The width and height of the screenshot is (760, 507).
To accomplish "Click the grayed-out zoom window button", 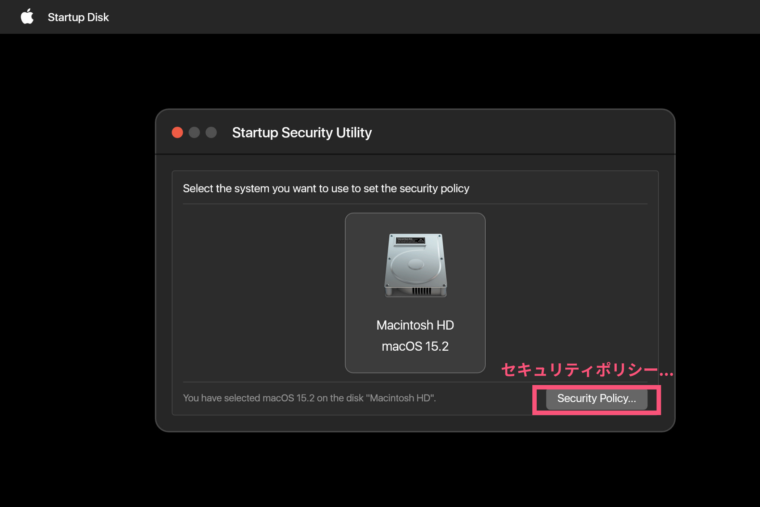I will [211, 132].
